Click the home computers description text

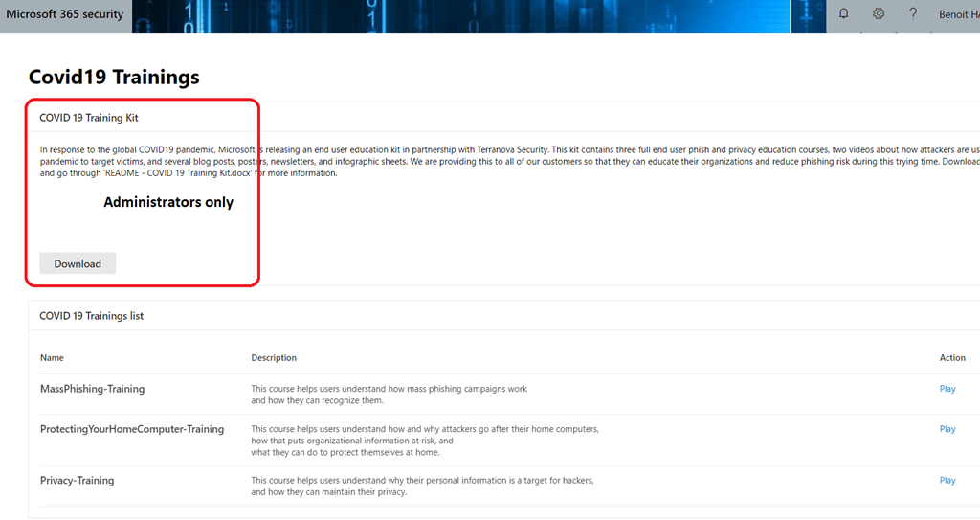425,441
